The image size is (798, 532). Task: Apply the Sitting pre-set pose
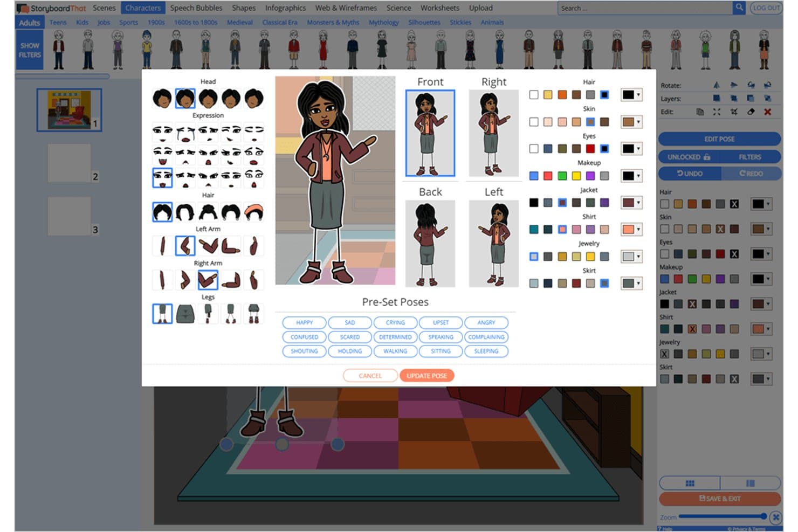click(441, 351)
